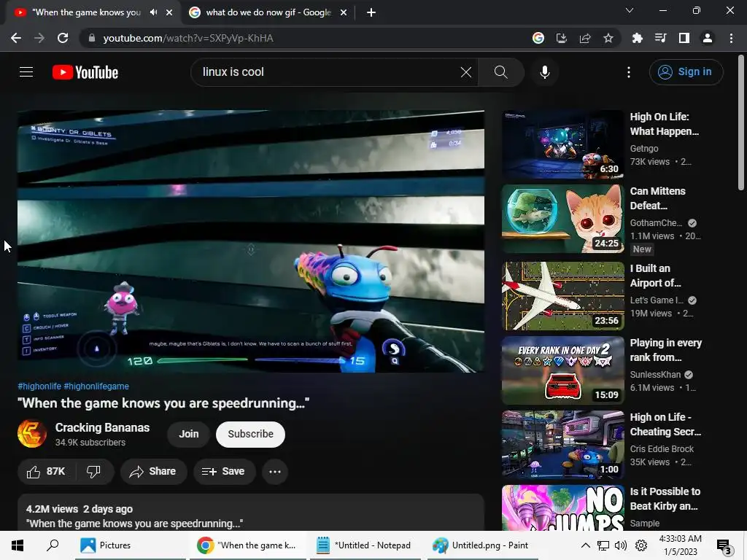Screen dimensions: 747x560
Task: Open 'I Built an Airport of...' thumbnail
Action: click(x=562, y=296)
